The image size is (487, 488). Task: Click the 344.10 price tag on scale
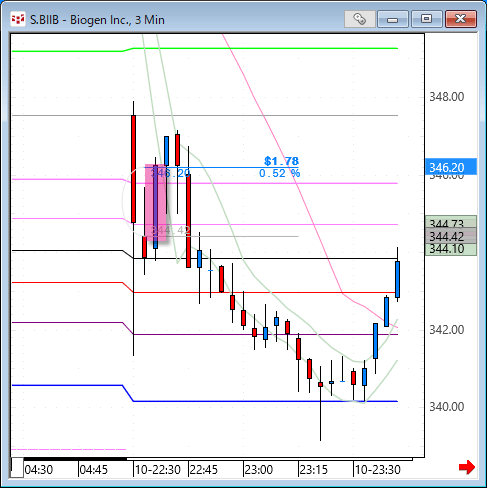(x=451, y=249)
